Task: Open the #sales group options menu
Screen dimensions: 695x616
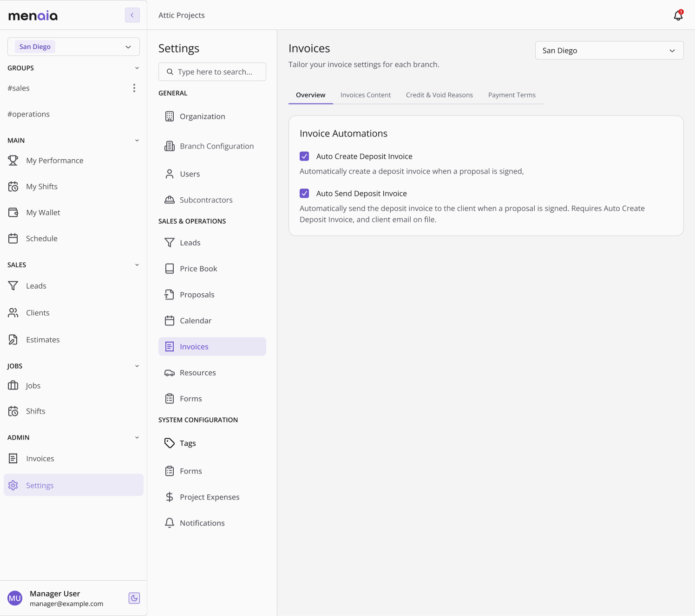Action: [134, 88]
